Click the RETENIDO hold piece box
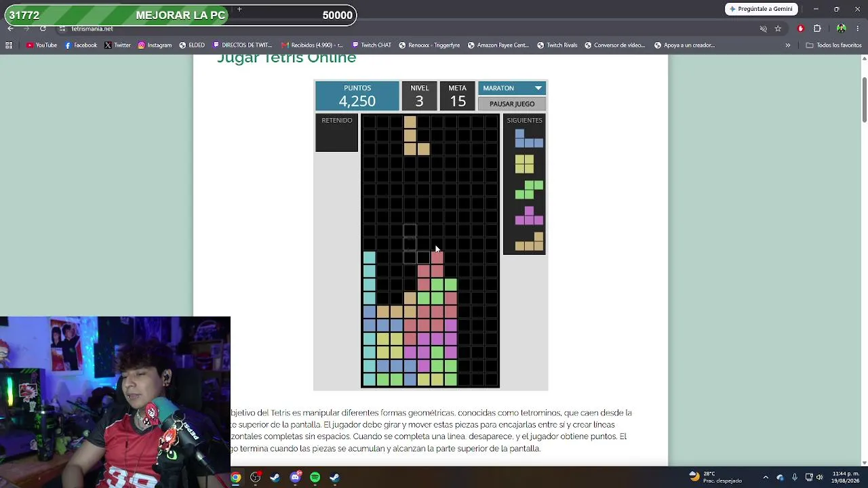The height and width of the screenshot is (488, 868). click(x=337, y=133)
